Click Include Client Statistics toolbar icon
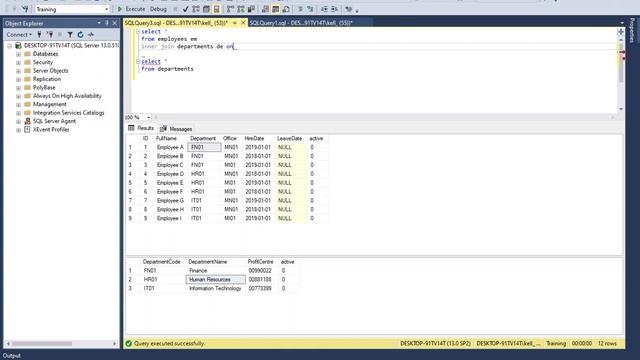Viewport: 640px width, 360px height. point(251,9)
